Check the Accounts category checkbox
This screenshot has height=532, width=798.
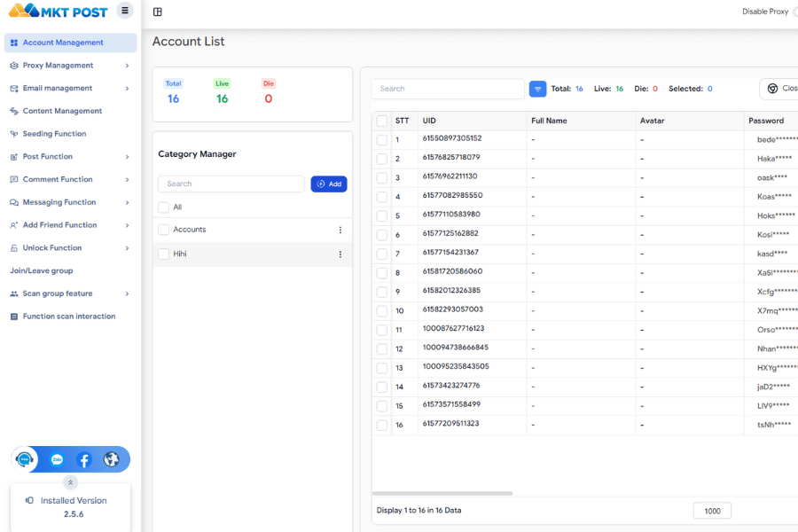pyautogui.click(x=163, y=230)
